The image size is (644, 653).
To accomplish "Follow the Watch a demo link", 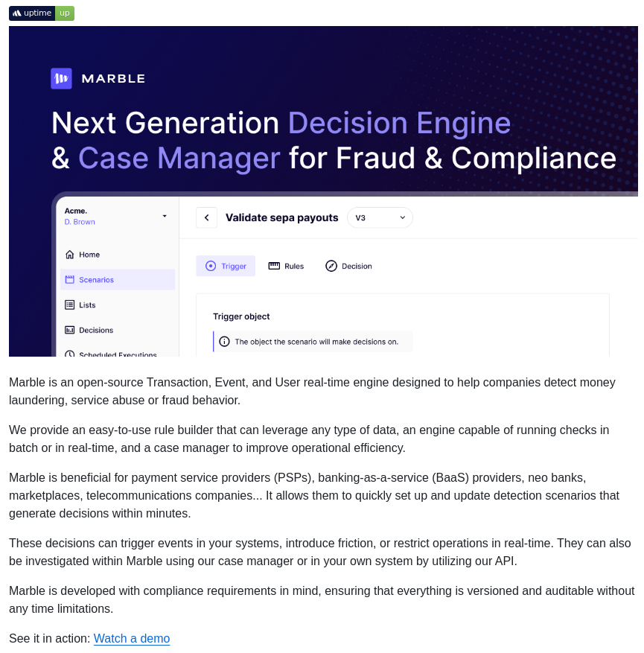I will pos(132,639).
